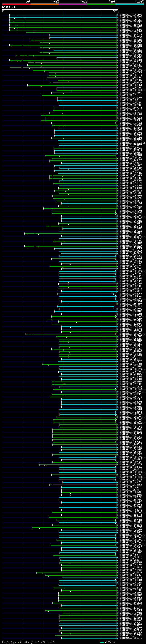146x644 pixels.
Task: Click the red 20% identity legend bar
Action: tap(16, 4)
